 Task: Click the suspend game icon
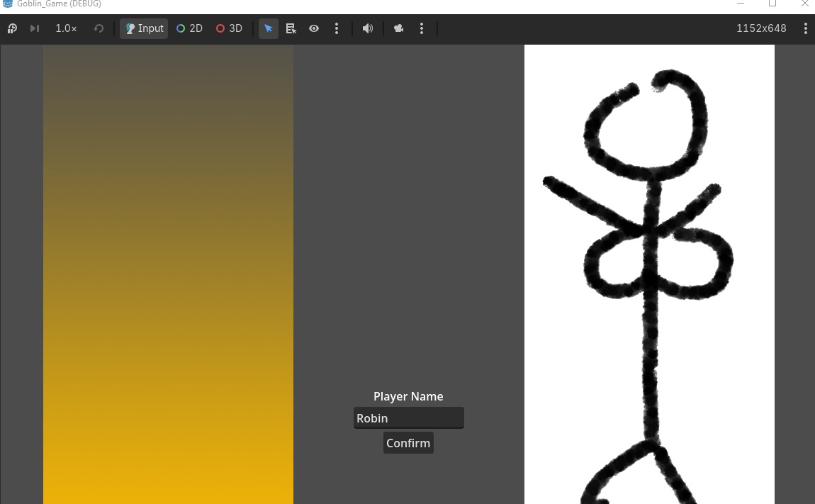pos(12,28)
